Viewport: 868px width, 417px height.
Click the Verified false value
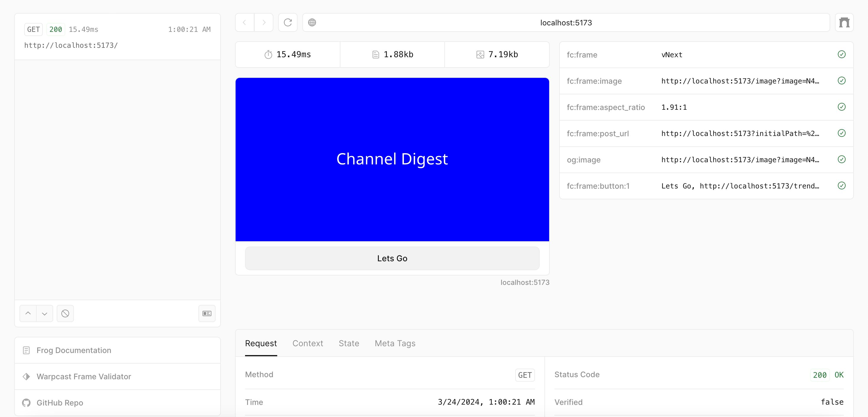click(832, 402)
